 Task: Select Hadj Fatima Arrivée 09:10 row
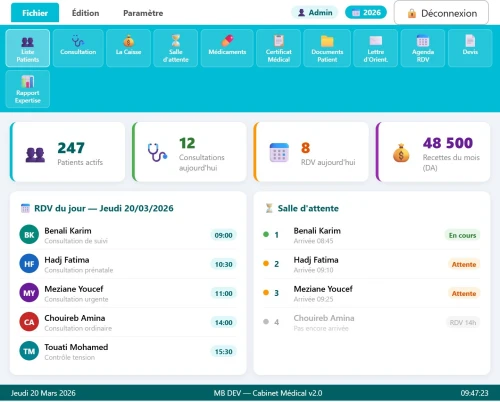coord(372,264)
